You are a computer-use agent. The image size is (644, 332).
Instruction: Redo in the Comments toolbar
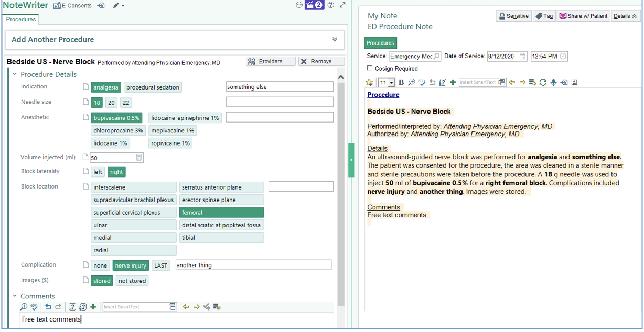[58, 307]
